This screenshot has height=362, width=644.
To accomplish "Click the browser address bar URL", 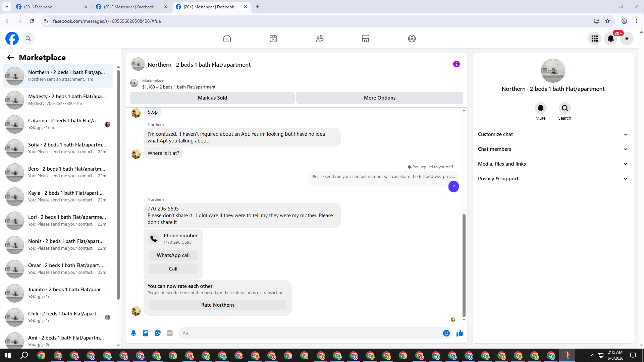I will 107,21.
